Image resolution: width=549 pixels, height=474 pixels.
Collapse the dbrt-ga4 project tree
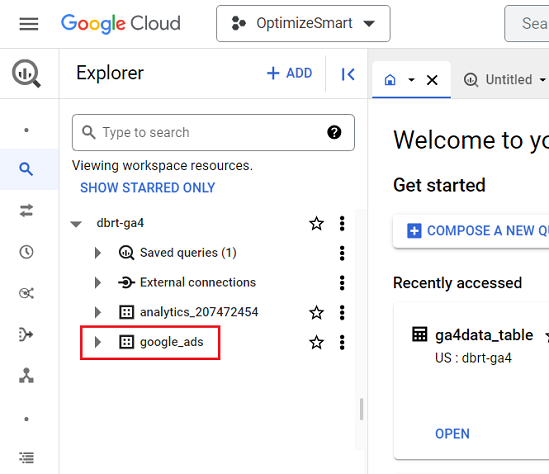point(76,224)
